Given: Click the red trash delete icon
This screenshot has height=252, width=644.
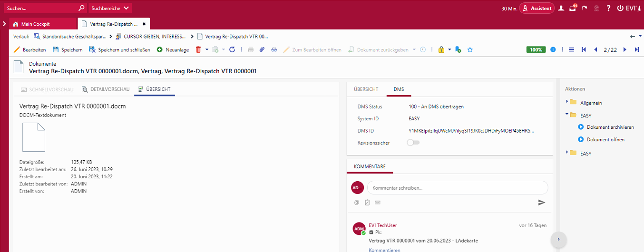Looking at the screenshot, I should tap(199, 50).
